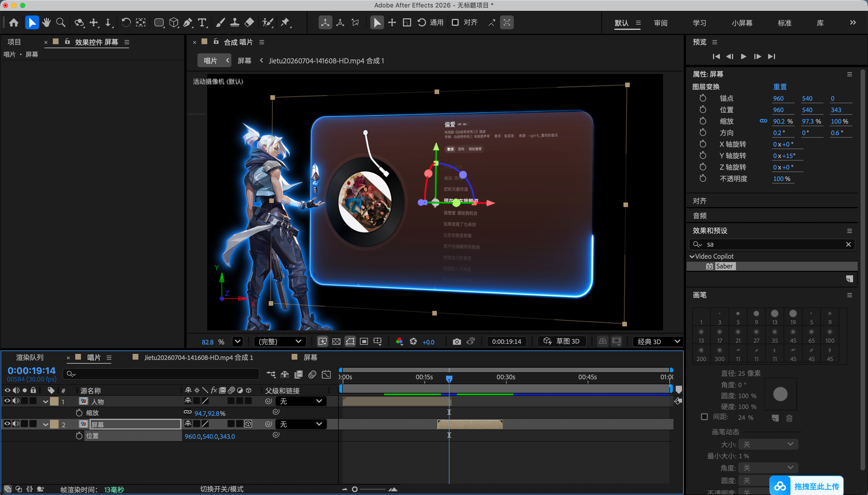Pick the Hand tool

pos(46,23)
